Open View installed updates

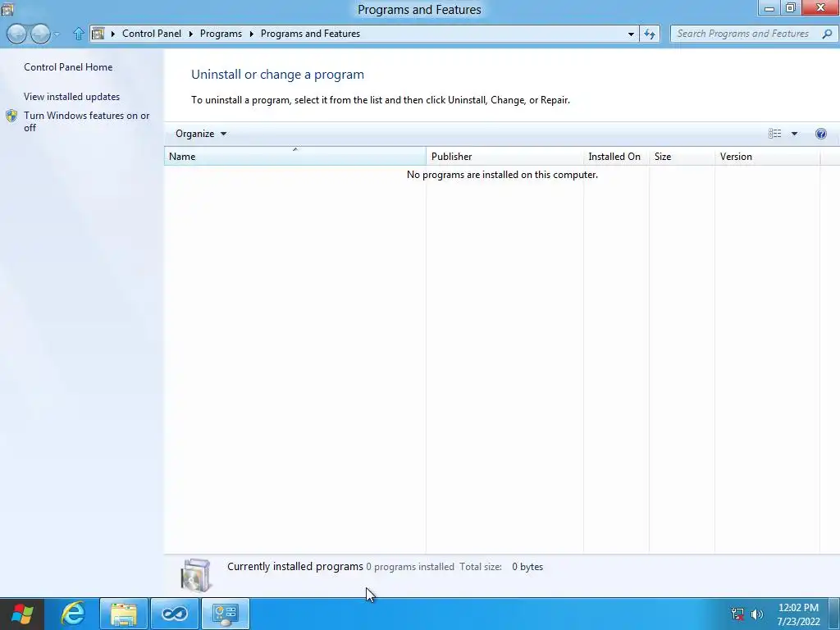(72, 97)
